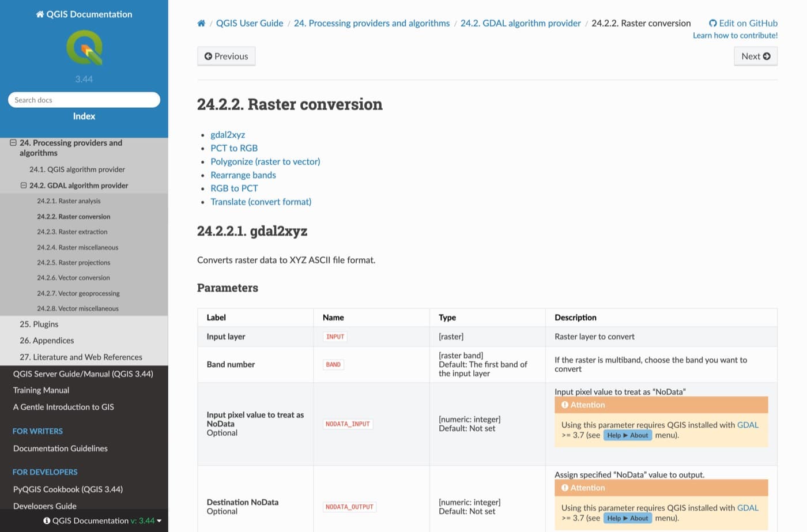Open A Gentle Introduction to GIS

pos(63,407)
